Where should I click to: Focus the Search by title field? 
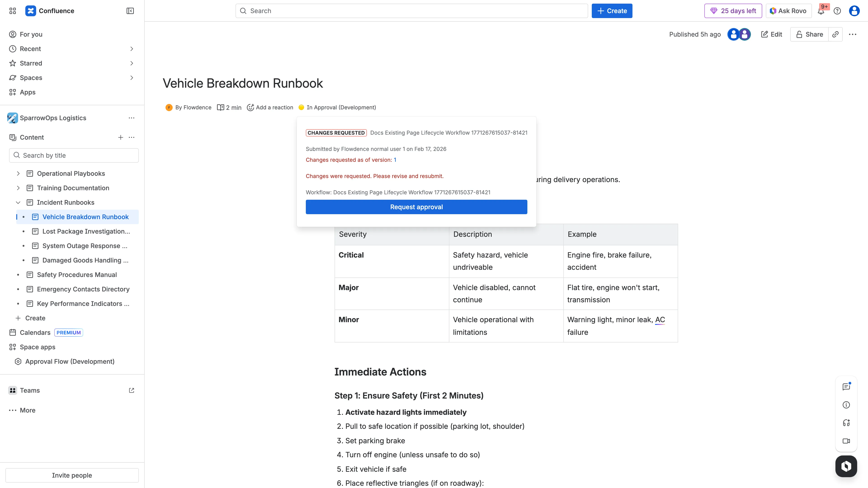click(x=74, y=155)
